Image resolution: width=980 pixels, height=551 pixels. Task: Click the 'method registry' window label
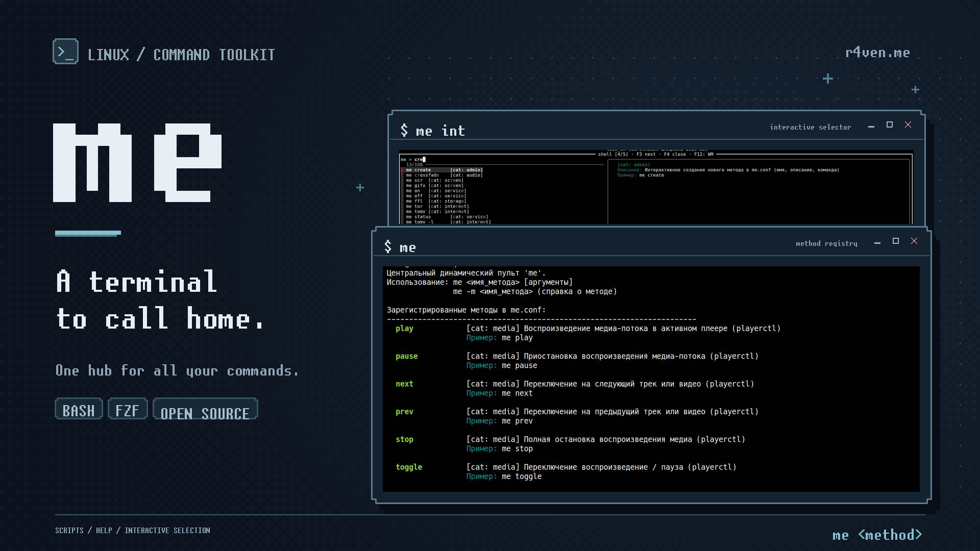click(826, 243)
